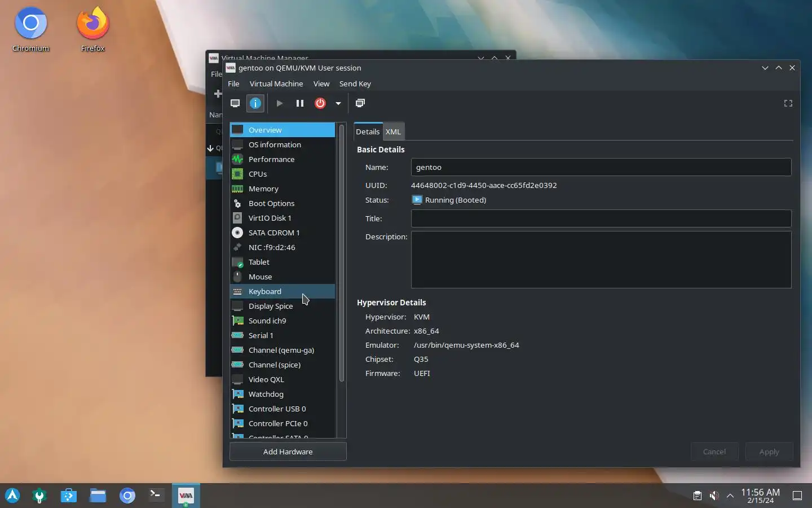Viewport: 812px width, 508px height.
Task: Pause the virtual machine
Action: point(300,103)
